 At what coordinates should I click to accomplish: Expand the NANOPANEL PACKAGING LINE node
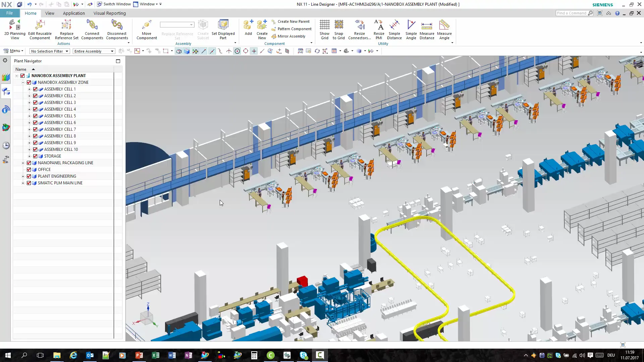[23, 163]
